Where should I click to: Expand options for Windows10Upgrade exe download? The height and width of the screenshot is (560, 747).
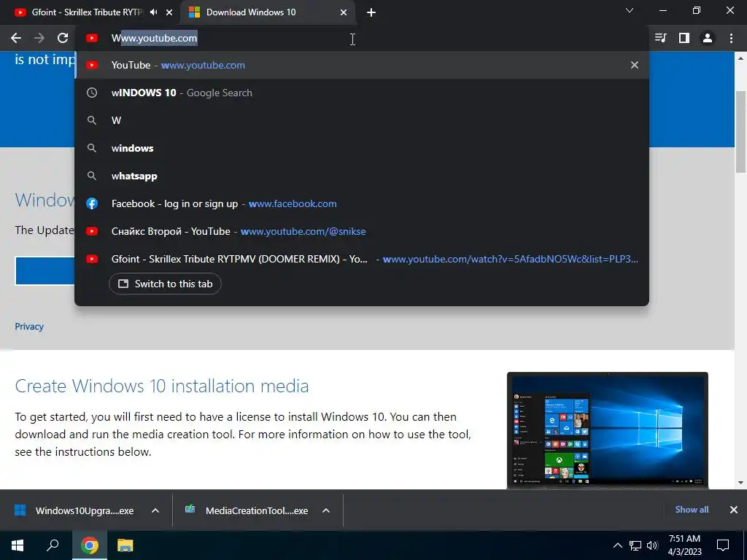[155, 510]
